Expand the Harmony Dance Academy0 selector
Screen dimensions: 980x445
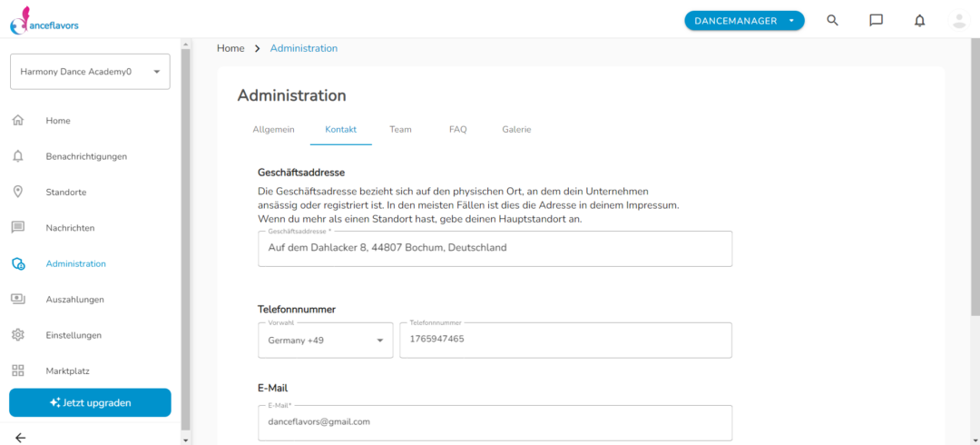tap(90, 72)
